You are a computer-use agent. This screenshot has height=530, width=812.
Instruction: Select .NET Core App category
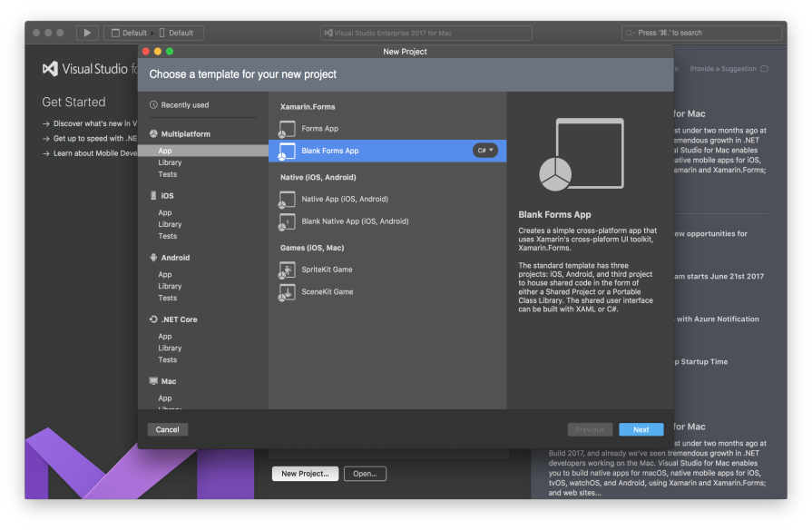165,336
